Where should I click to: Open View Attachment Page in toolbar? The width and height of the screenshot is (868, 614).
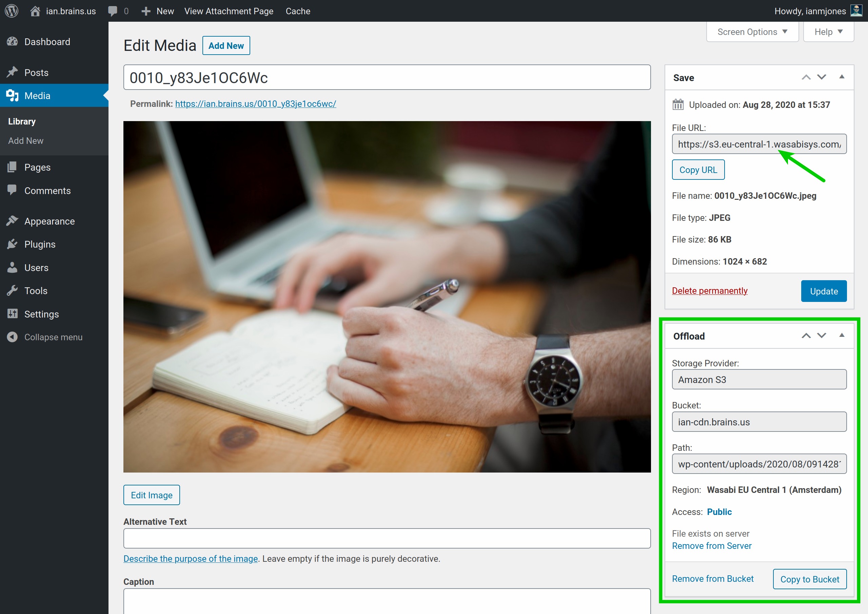point(229,11)
